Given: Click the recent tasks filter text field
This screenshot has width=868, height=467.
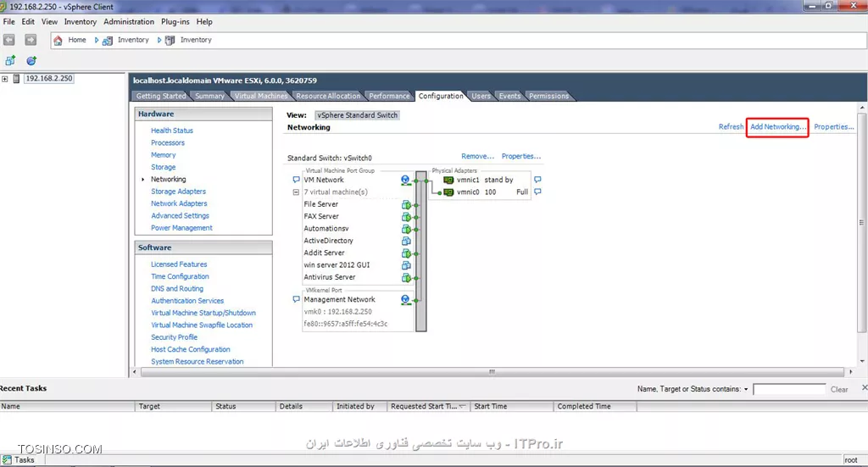Looking at the screenshot, I should [x=789, y=390].
